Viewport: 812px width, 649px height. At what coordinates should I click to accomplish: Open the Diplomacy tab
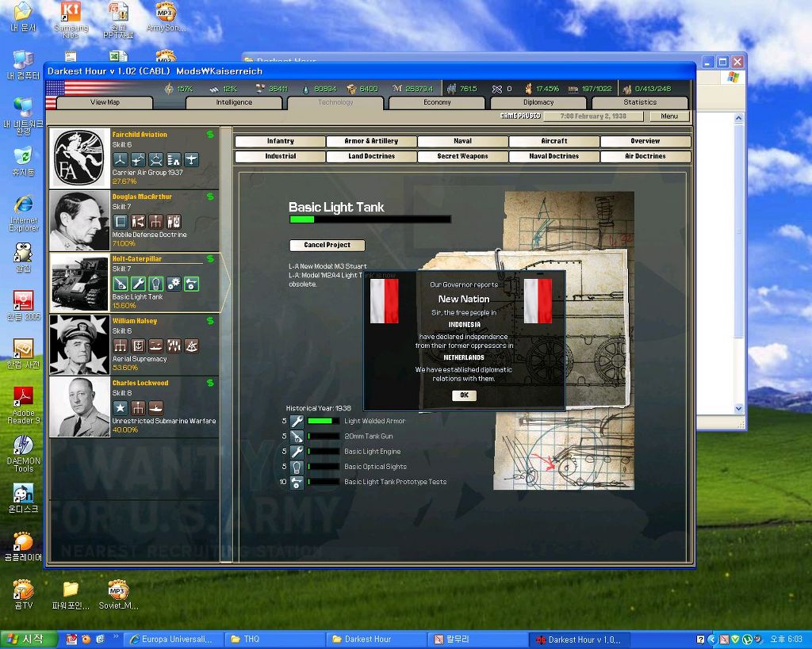[x=538, y=102]
